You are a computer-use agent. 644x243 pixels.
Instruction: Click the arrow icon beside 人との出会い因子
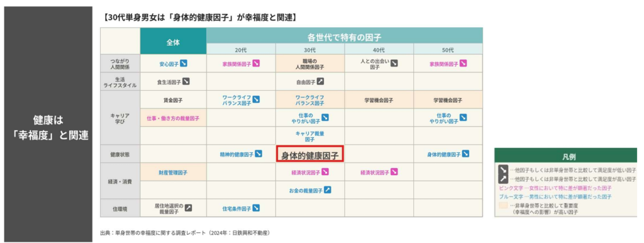pos(394,64)
